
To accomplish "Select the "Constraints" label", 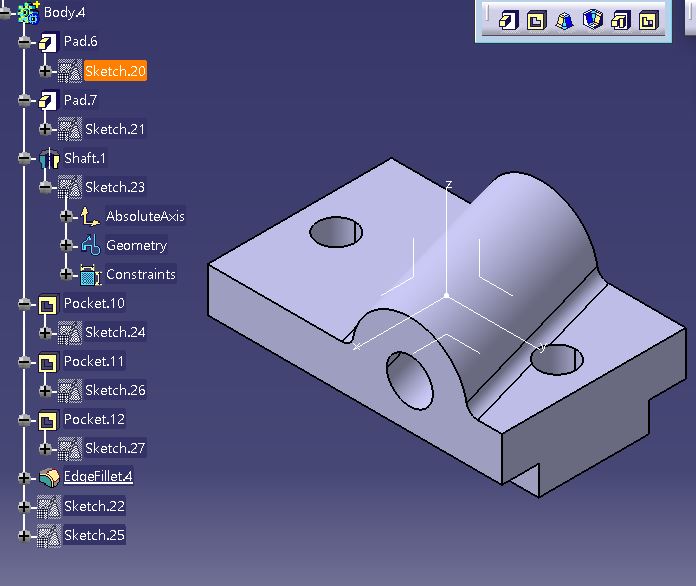I will (141, 274).
